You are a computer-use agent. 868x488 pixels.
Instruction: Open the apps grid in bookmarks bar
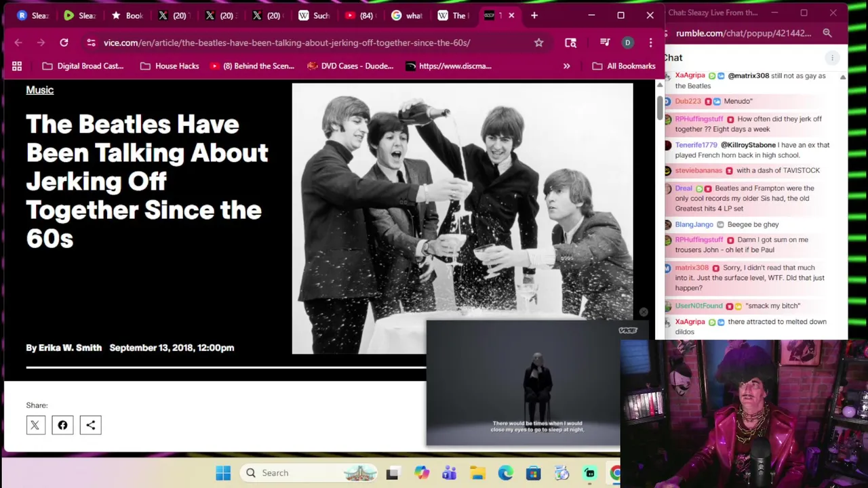tap(17, 66)
